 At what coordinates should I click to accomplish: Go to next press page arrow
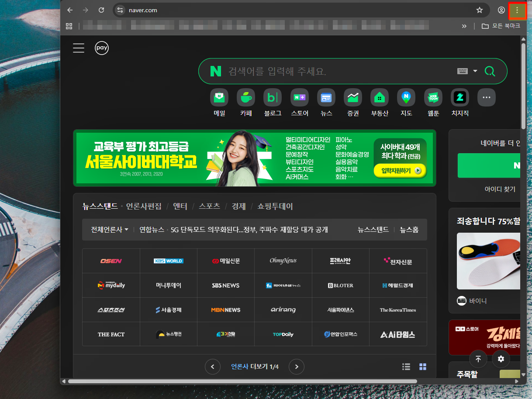297,367
